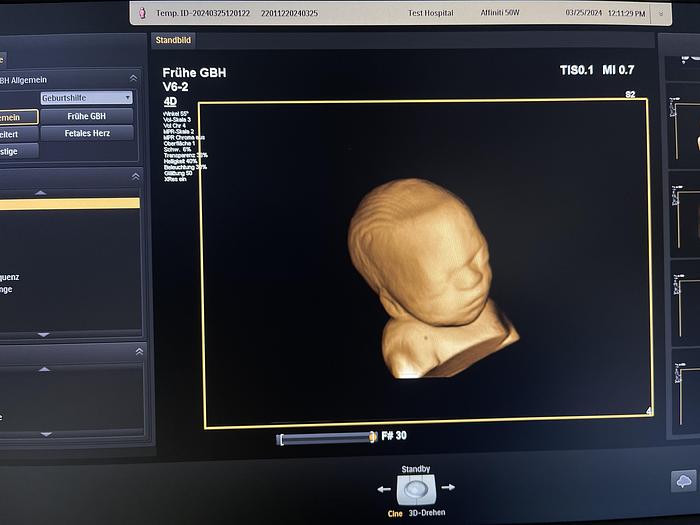Click the TIS0.1 indicator
700x525 pixels.
(577, 70)
